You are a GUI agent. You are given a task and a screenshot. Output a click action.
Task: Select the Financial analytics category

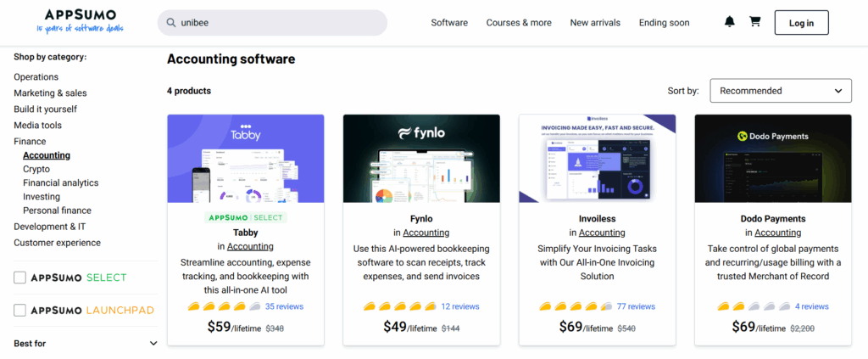pyautogui.click(x=60, y=182)
